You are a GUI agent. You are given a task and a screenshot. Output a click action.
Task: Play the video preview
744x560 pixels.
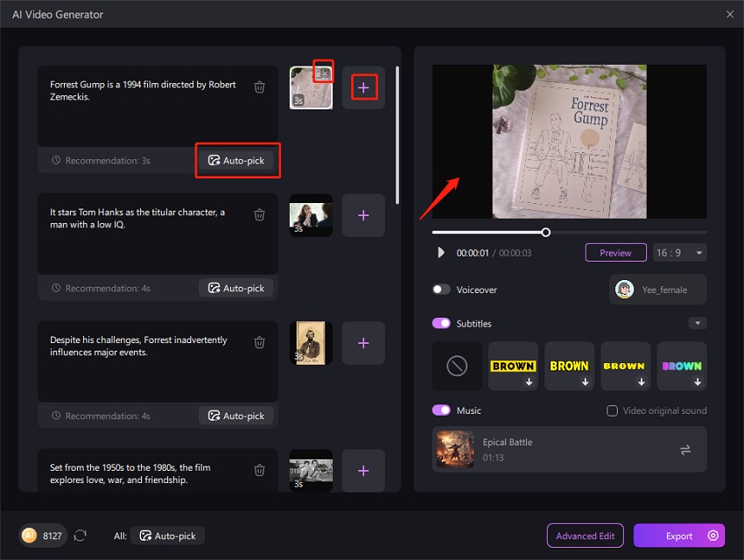tap(441, 252)
